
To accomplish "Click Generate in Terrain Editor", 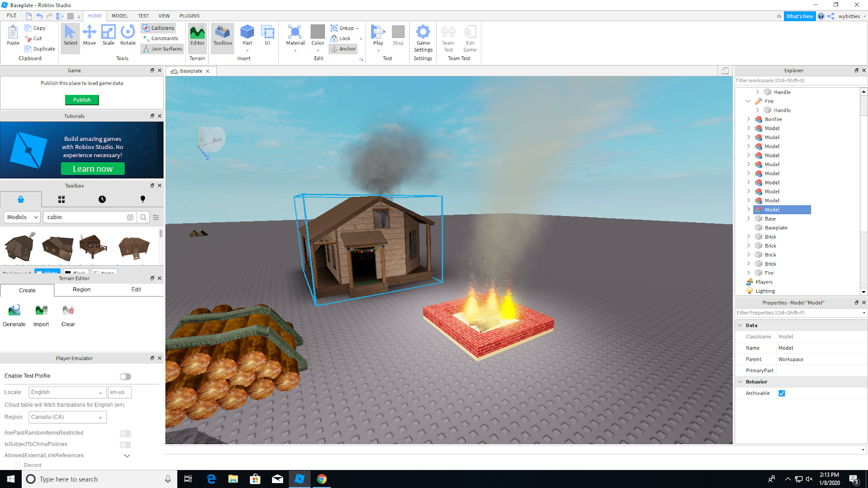I will (14, 316).
